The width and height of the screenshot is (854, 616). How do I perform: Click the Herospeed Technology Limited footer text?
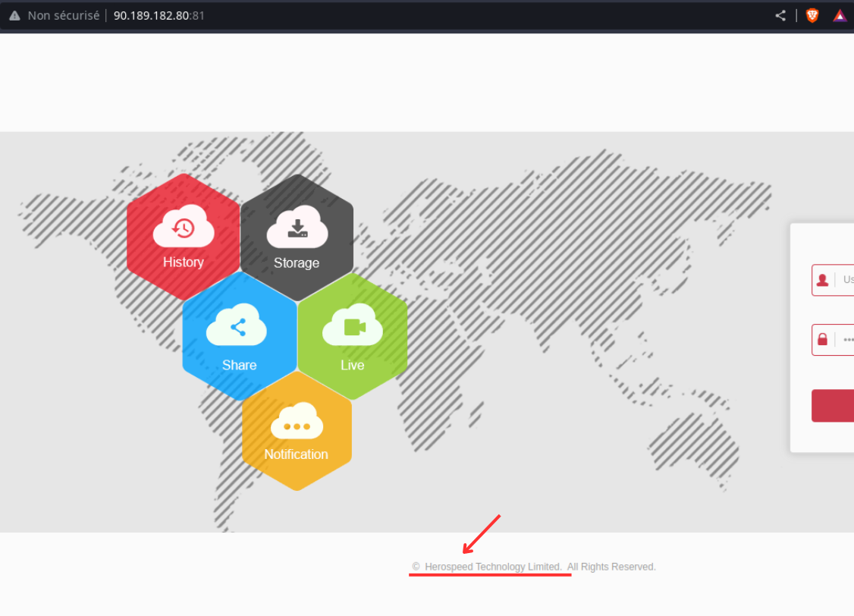(x=493, y=567)
